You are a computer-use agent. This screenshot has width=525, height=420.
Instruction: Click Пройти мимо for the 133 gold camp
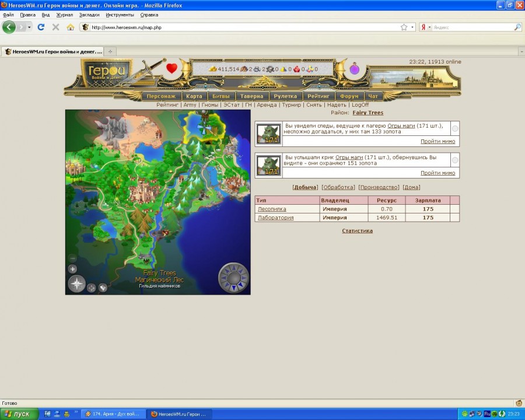click(x=438, y=141)
